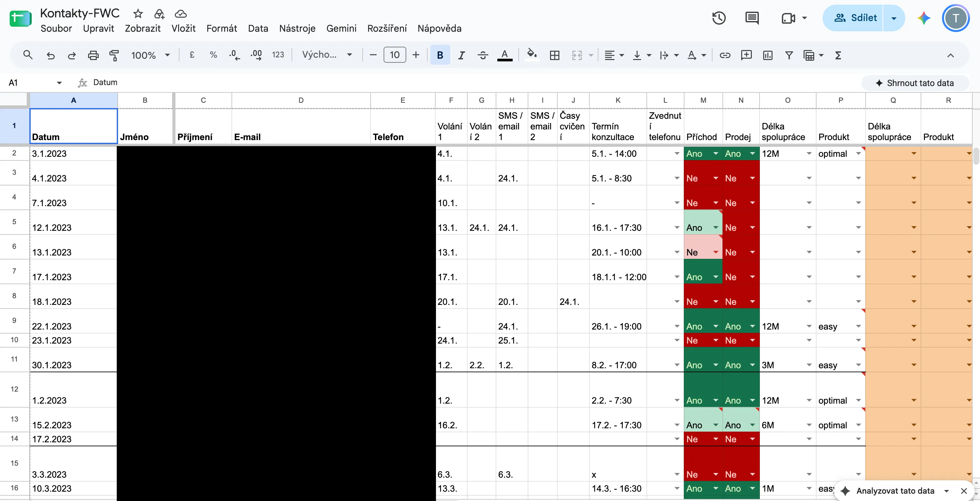This screenshot has height=501, width=980.
Task: Click the insert chart icon
Action: tap(768, 55)
